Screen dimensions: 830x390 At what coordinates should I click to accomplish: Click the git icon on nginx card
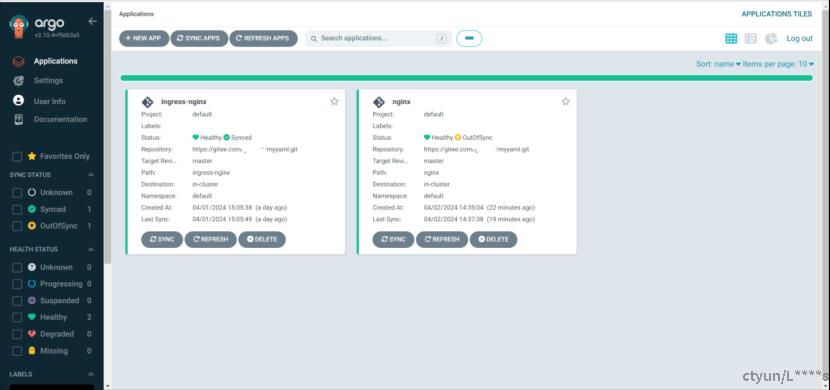tap(379, 102)
